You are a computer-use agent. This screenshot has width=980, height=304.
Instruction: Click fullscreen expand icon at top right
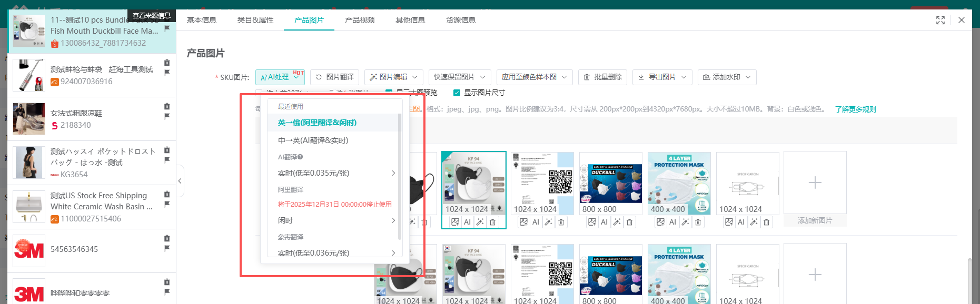point(941,20)
